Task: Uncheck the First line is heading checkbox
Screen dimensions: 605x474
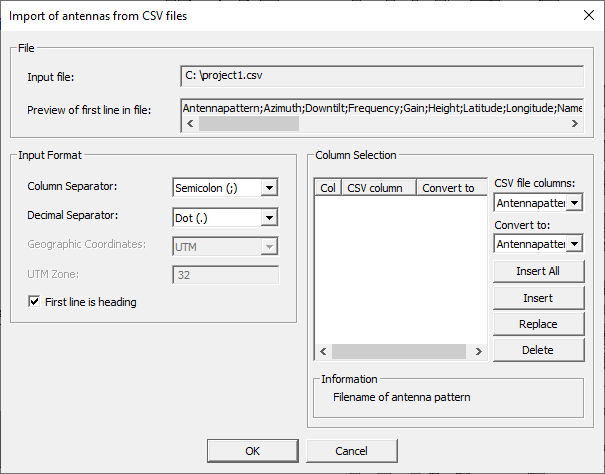Action: [x=36, y=302]
